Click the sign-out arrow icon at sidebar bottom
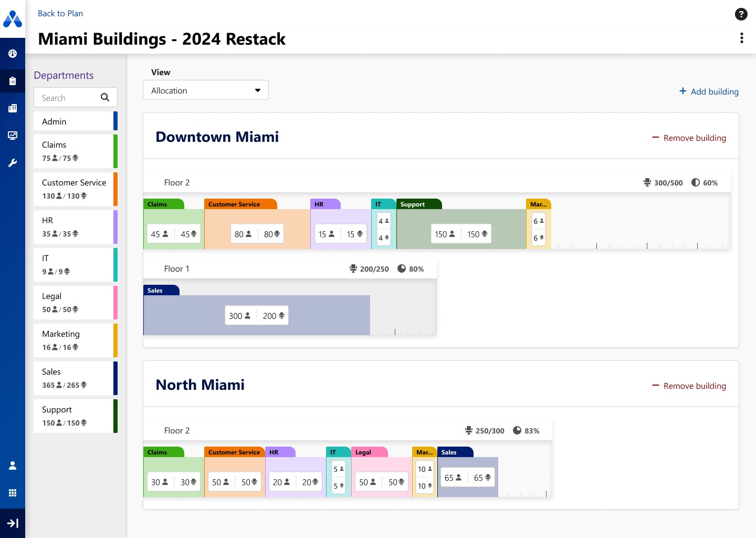This screenshot has height=538, width=756. point(13,523)
